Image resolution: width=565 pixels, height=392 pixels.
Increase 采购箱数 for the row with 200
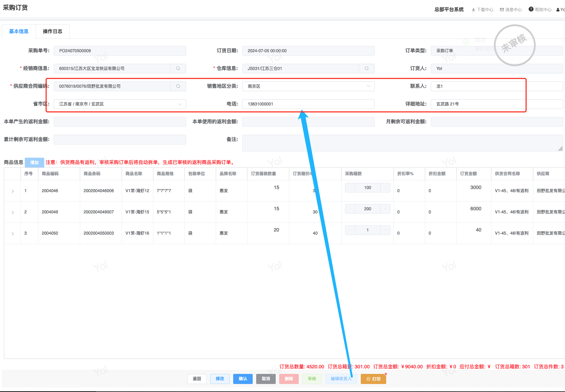pyautogui.click(x=385, y=209)
